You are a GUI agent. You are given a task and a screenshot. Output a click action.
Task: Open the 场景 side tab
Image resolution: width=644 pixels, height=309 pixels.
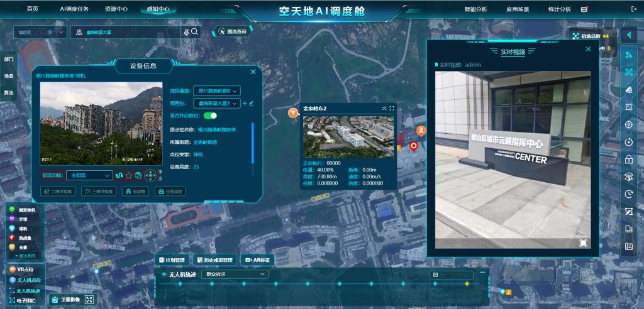point(9,76)
